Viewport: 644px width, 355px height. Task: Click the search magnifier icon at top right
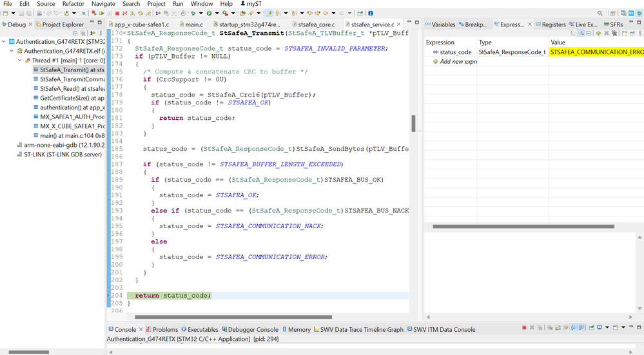600,13
